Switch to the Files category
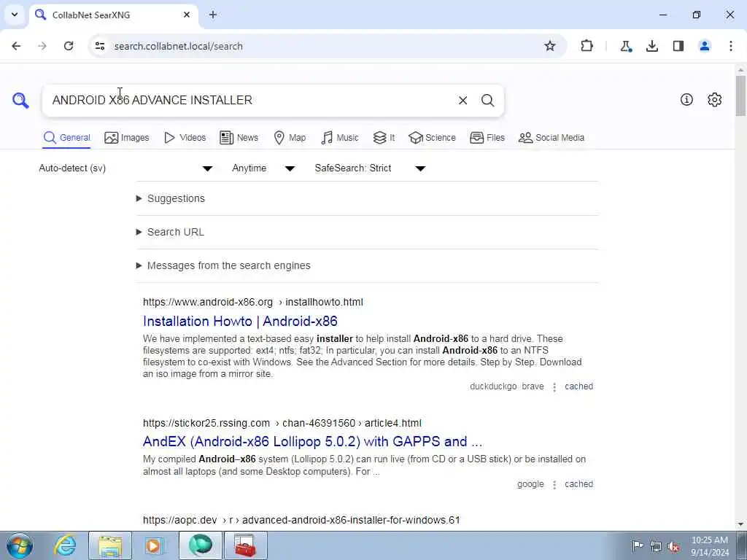The height and width of the screenshot is (560, 747). click(x=487, y=138)
